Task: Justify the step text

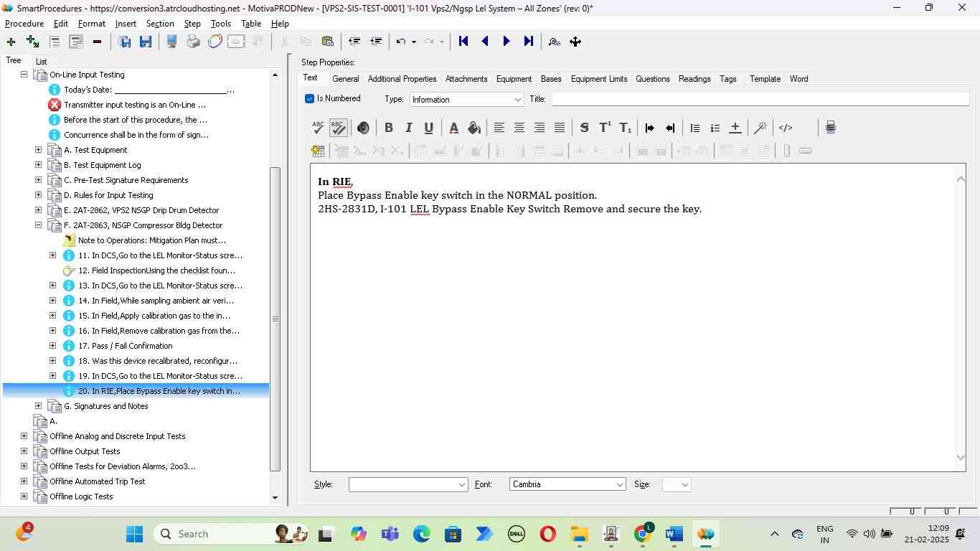Action: [x=560, y=128]
